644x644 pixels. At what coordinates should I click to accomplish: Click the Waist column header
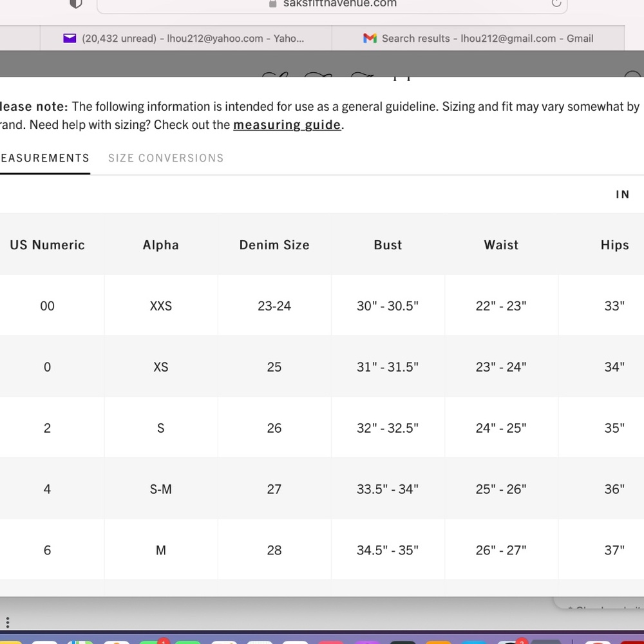point(501,245)
